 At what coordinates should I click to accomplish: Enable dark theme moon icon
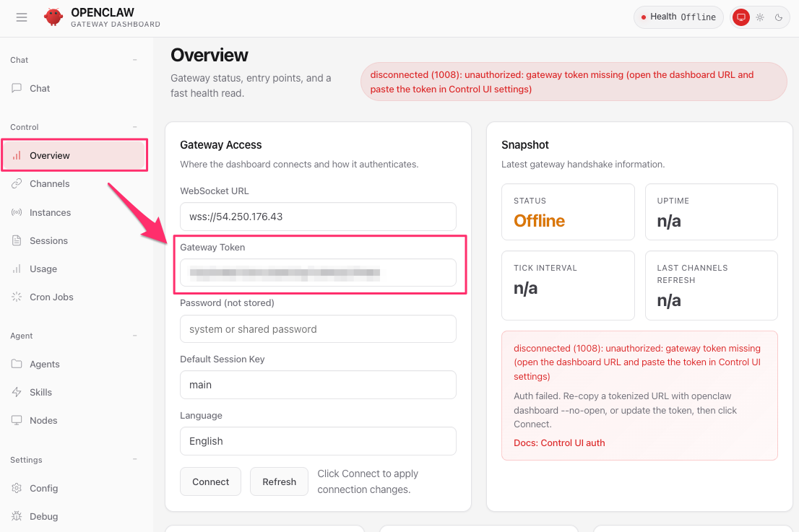pyautogui.click(x=779, y=17)
